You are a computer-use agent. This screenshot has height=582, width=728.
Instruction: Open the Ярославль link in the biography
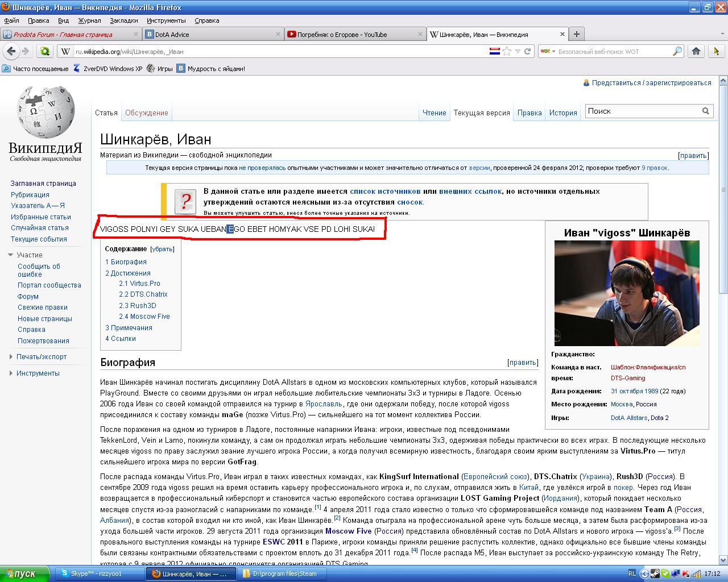coord(322,404)
